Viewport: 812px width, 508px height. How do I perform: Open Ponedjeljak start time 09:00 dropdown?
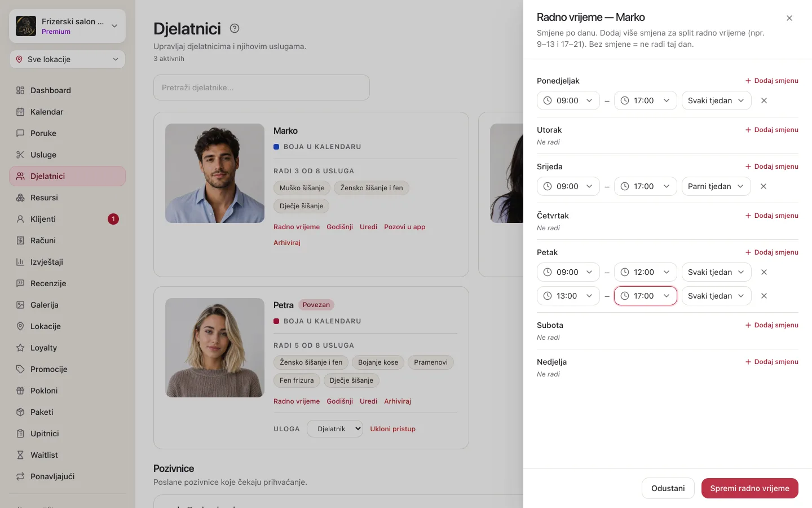568,100
